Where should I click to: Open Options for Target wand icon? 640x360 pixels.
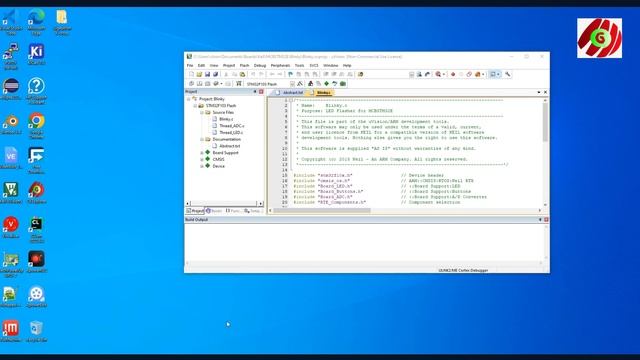click(x=300, y=84)
